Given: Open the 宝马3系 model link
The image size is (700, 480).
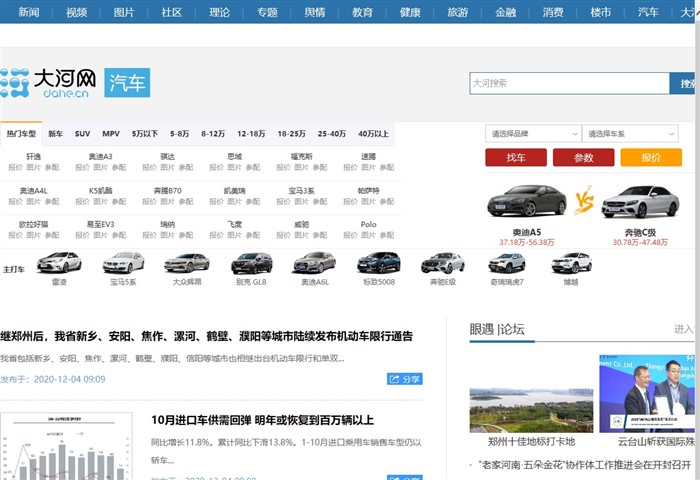Looking at the screenshot, I should click(x=301, y=191).
